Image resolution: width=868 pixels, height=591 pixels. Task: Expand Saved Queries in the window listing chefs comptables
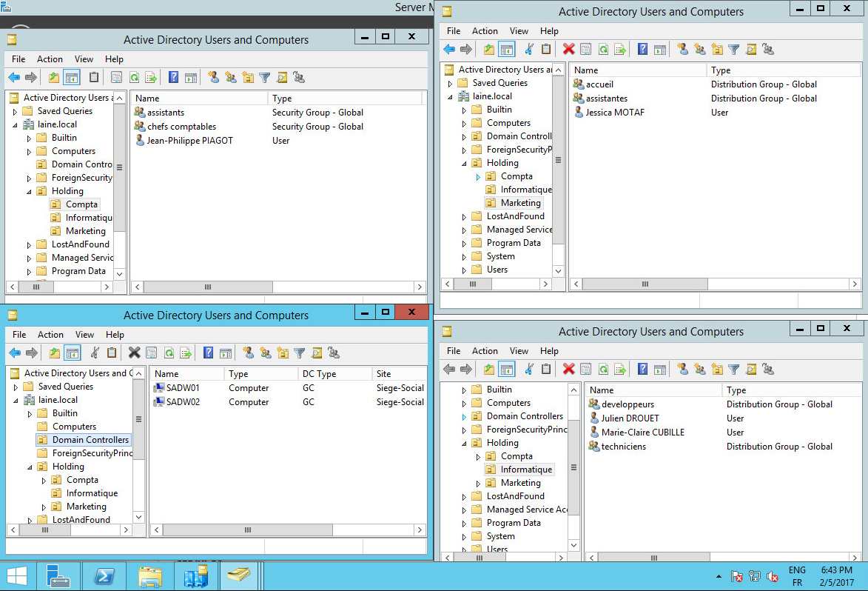pyautogui.click(x=15, y=111)
